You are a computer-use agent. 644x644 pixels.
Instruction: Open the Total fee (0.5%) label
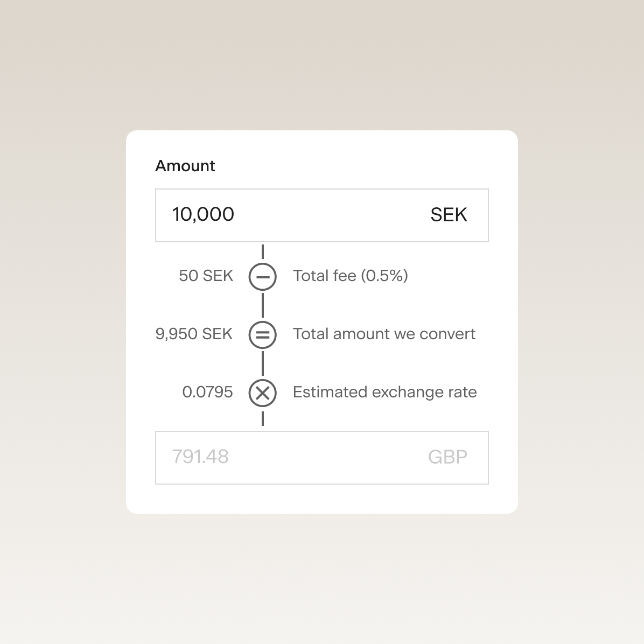(351, 276)
